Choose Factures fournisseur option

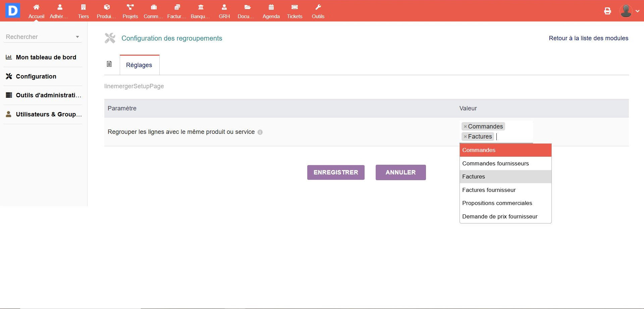tap(489, 190)
